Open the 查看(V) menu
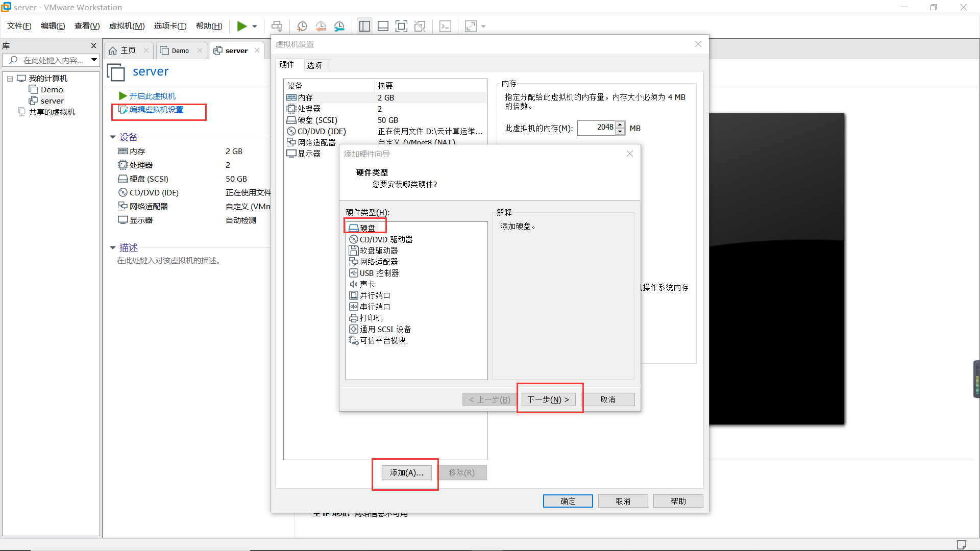980x551 pixels. [x=87, y=26]
